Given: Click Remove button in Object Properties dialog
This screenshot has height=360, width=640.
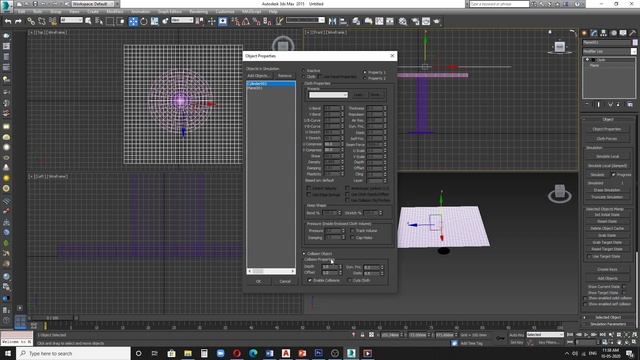Looking at the screenshot, I should pos(284,76).
